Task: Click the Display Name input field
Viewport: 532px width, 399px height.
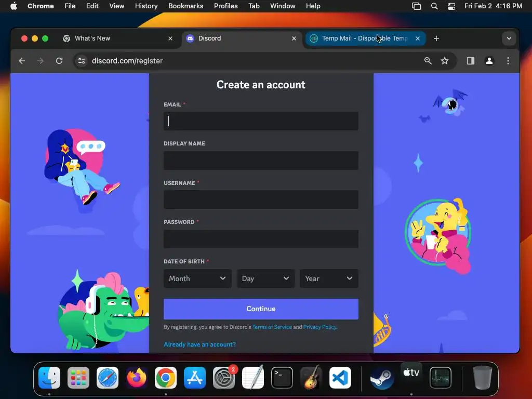Action: (261, 161)
